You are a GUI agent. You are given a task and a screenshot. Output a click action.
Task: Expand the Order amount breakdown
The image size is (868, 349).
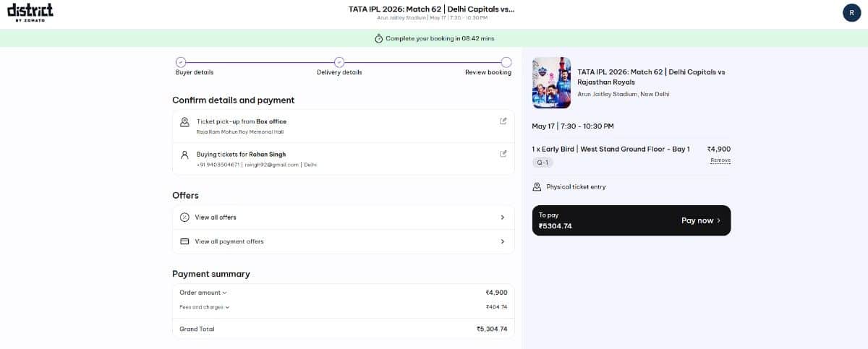click(x=203, y=293)
